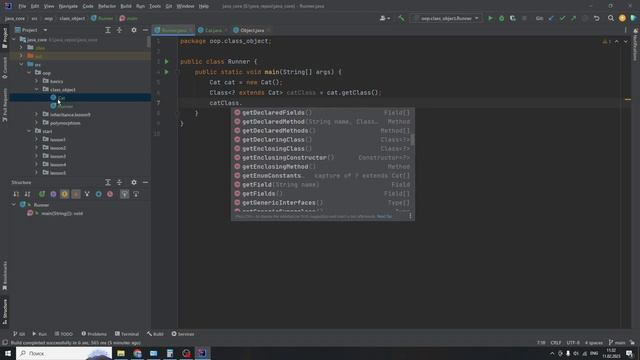Viewport: 640px width, 360px height.
Task: Click the run gutter arrow beside class Runner
Action: tap(167, 62)
